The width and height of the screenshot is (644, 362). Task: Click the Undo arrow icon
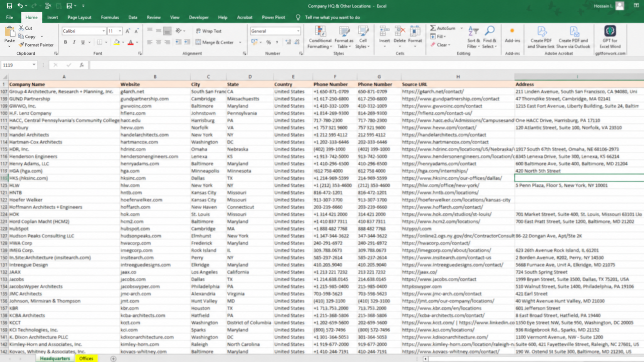[x=20, y=6]
